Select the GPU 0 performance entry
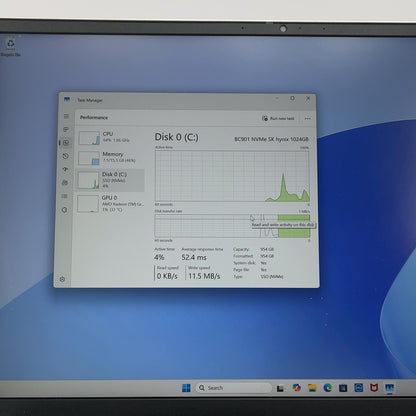Viewport: 416px width, 416px height. 111,203
